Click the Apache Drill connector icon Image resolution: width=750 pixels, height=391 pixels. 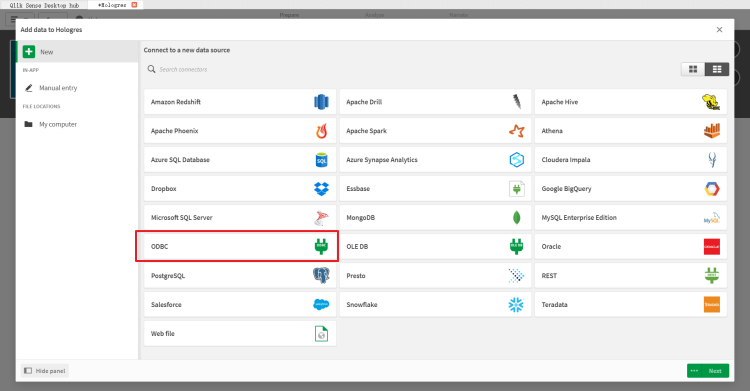click(517, 102)
